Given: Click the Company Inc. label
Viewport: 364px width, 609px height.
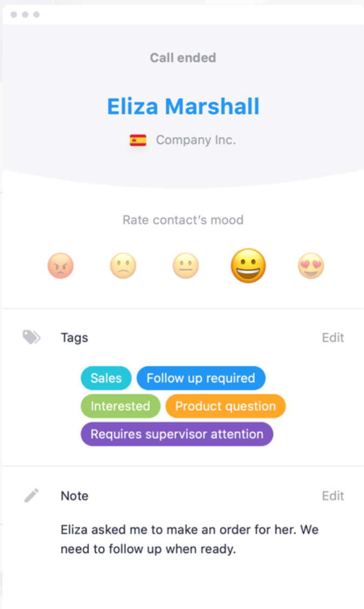Looking at the screenshot, I should pos(196,140).
